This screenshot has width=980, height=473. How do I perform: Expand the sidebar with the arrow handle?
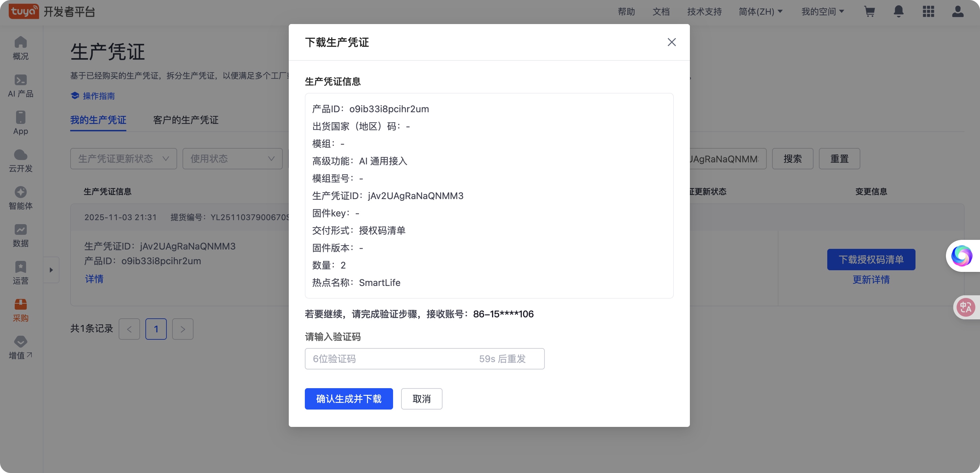pyautogui.click(x=51, y=270)
